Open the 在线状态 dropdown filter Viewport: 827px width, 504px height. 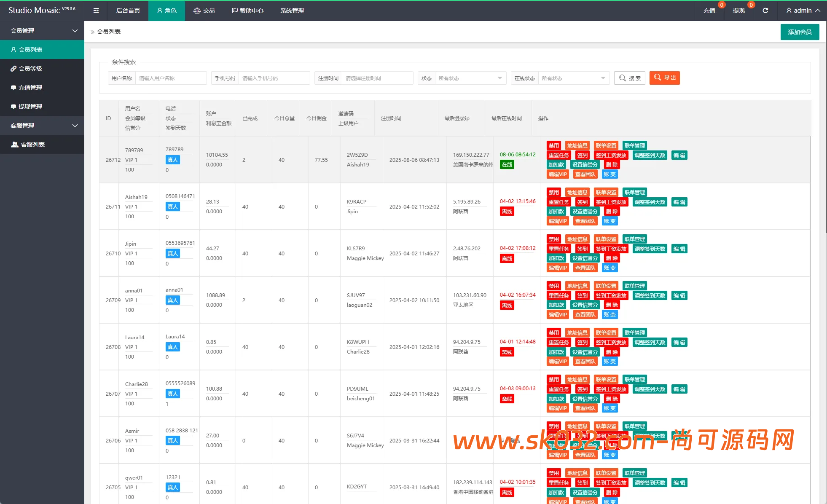[573, 78]
